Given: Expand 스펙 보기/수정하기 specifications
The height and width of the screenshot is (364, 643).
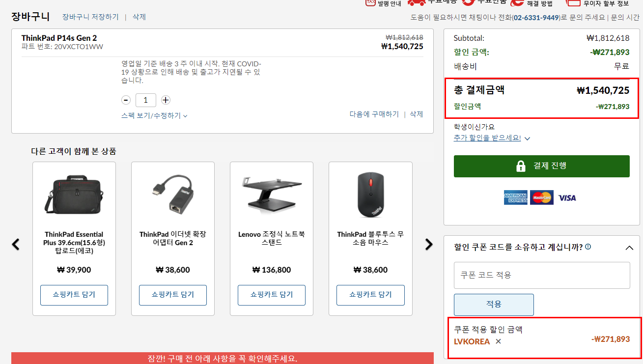Looking at the screenshot, I should [155, 115].
